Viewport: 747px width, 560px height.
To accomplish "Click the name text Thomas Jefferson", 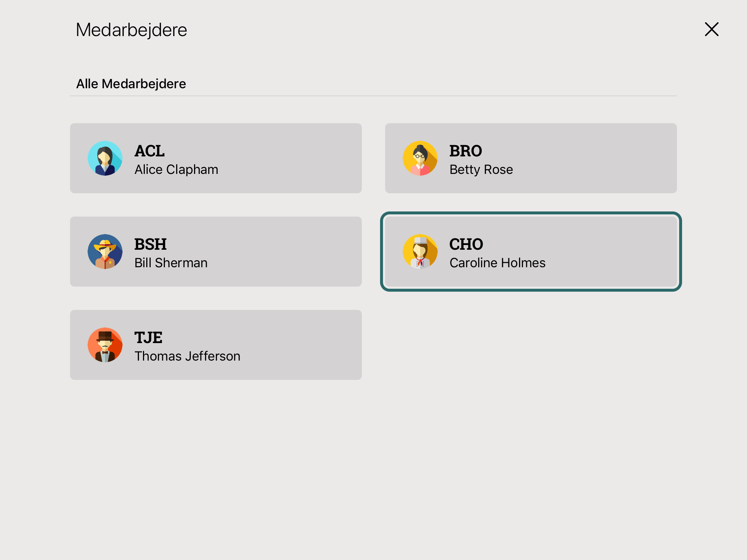I will click(187, 356).
